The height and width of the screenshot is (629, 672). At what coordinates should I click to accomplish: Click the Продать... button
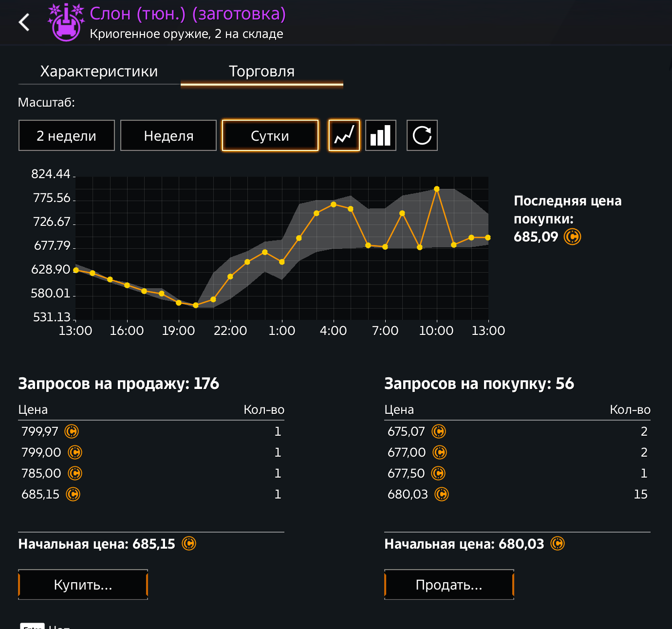tap(449, 585)
